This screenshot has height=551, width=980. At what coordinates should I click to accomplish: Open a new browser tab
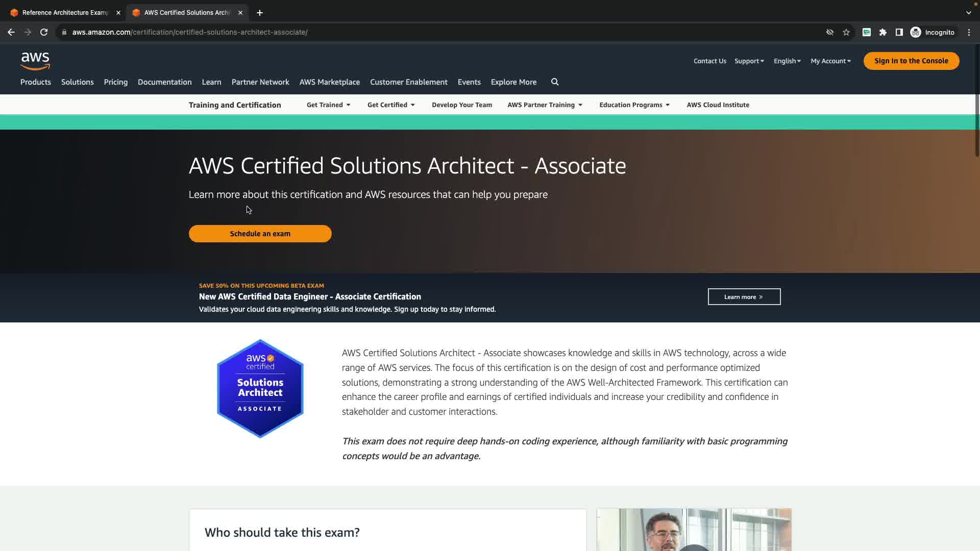(x=260, y=13)
